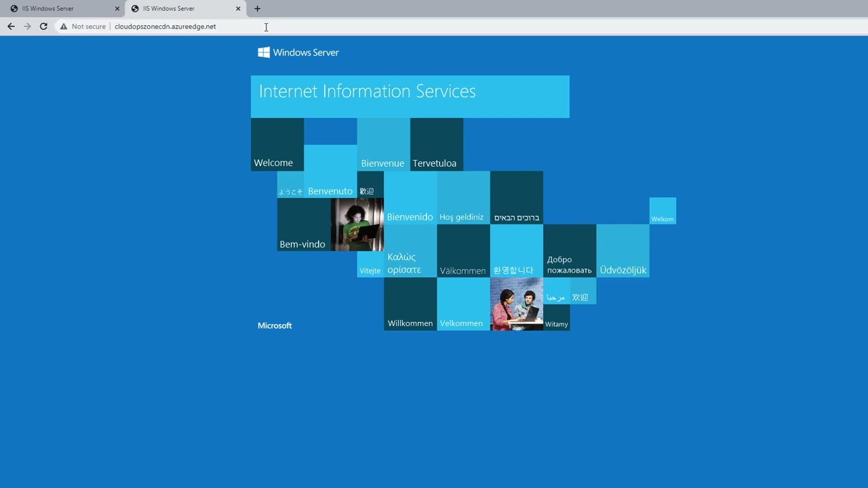Image resolution: width=868 pixels, height=488 pixels.
Task: Click the Bienvenido tile
Action: (410, 198)
